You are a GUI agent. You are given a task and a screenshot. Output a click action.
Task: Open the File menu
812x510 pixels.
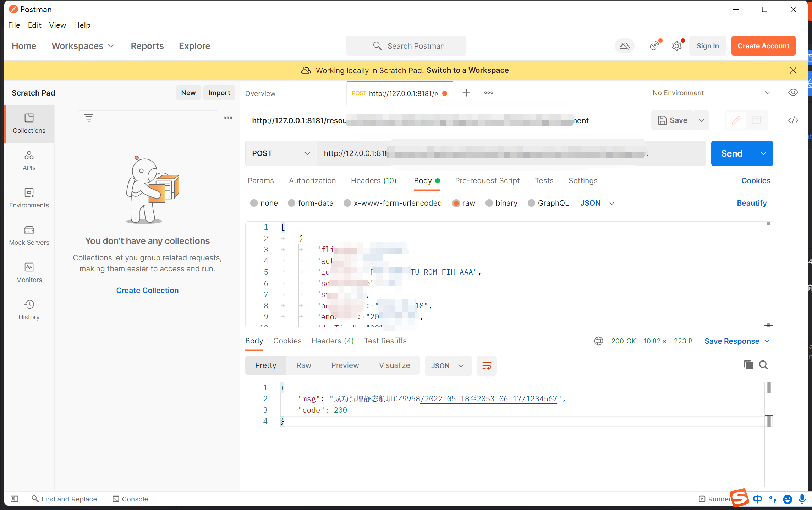tap(14, 25)
